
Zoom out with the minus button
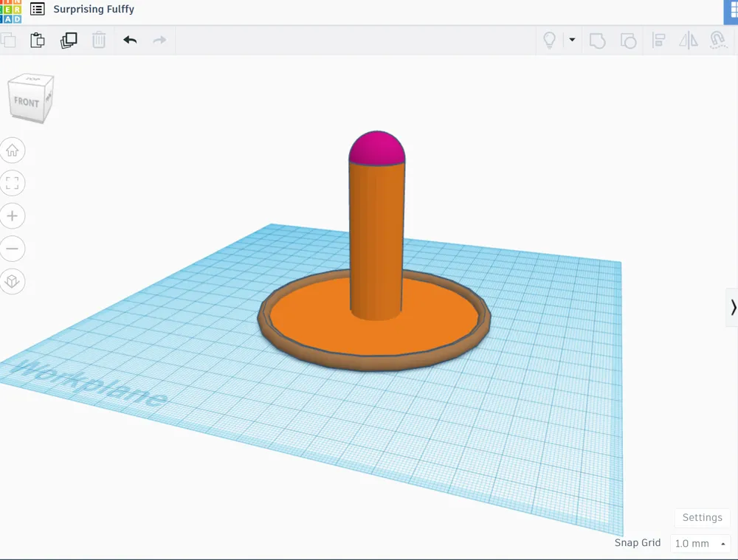[x=13, y=249]
